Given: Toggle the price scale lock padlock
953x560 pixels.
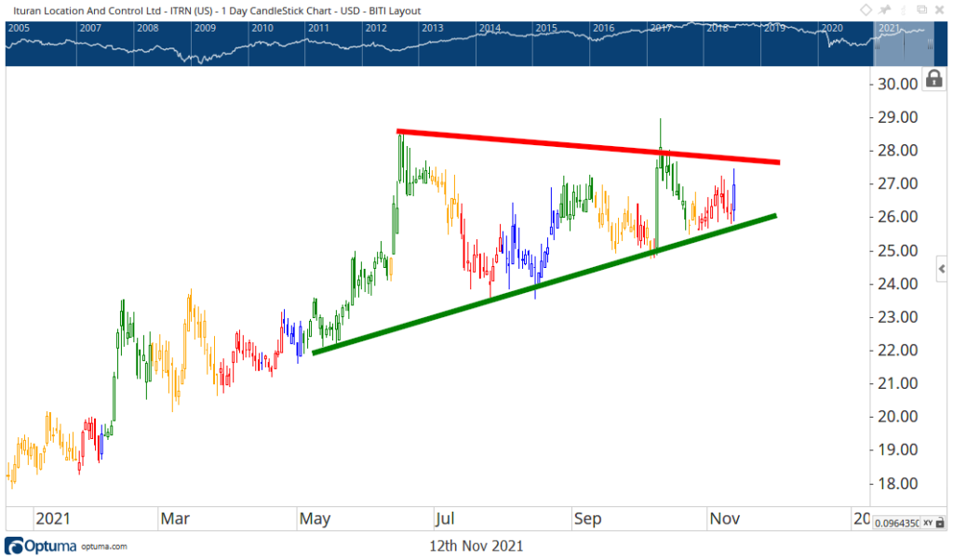Looking at the screenshot, I should pyautogui.click(x=934, y=79).
